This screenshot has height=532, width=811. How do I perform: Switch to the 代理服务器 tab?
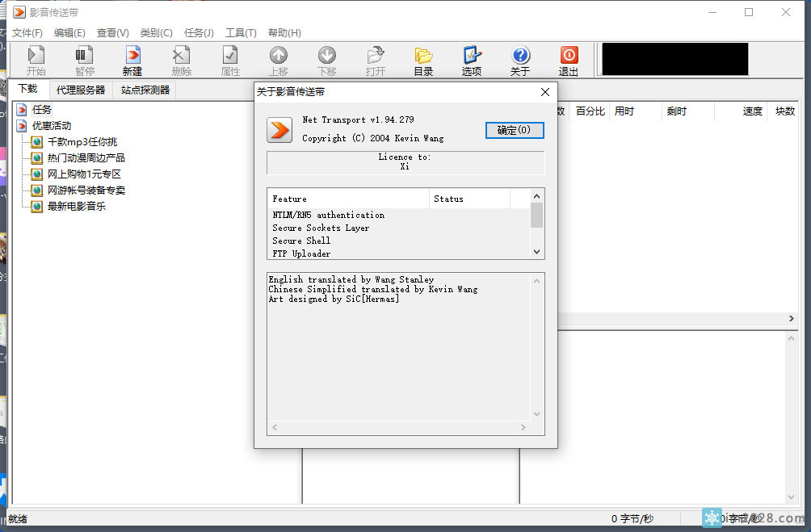[x=81, y=90]
